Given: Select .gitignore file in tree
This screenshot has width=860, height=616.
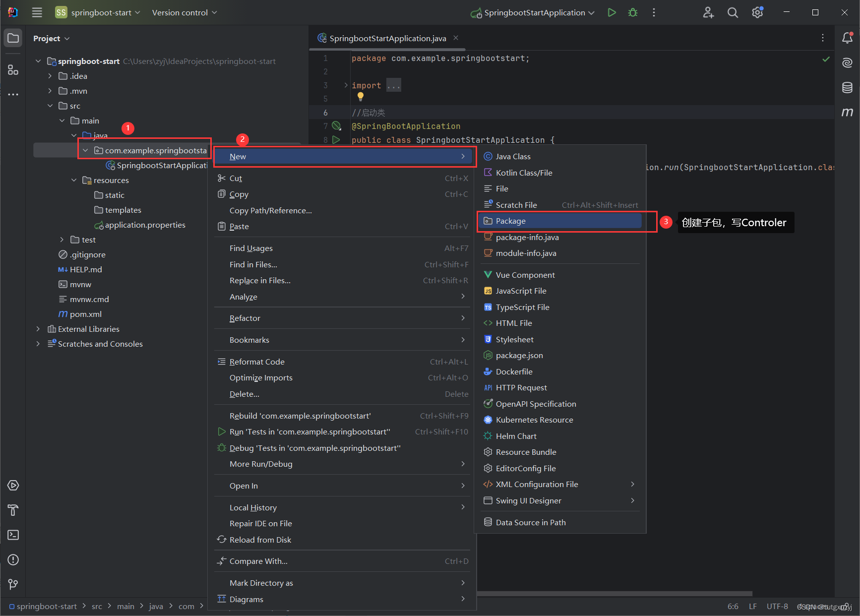Looking at the screenshot, I should [82, 254].
